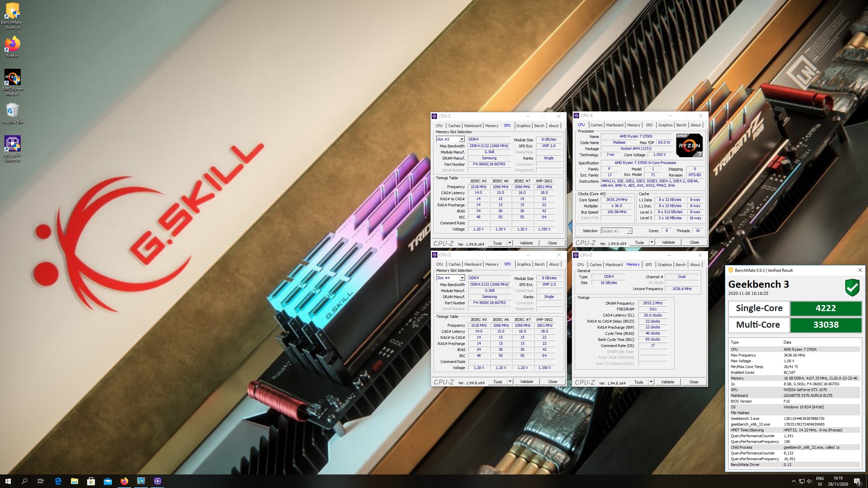This screenshot has width=868, height=488.
Task: Click Core Speed 3635.24 MHz value
Action: (x=617, y=200)
